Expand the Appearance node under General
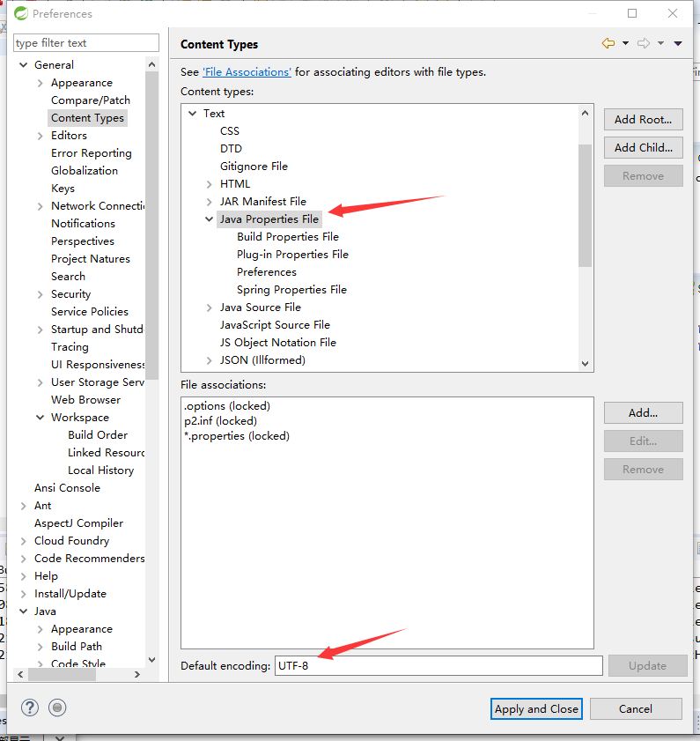 [41, 83]
